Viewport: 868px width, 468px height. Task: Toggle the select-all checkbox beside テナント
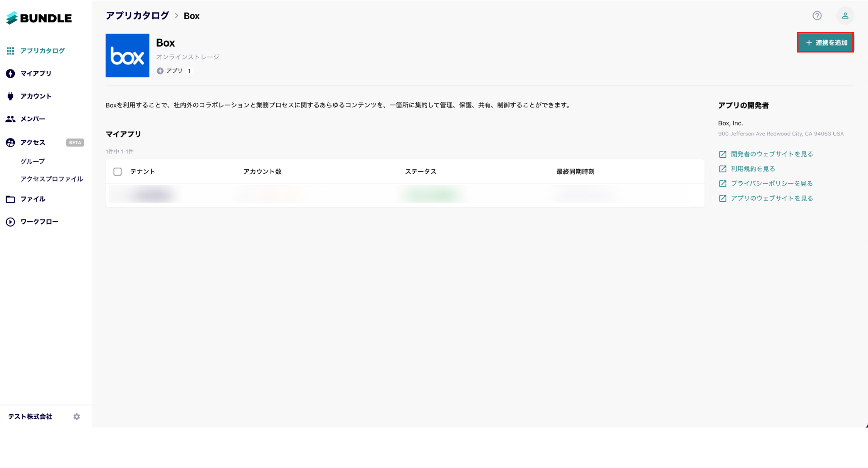pyautogui.click(x=118, y=172)
